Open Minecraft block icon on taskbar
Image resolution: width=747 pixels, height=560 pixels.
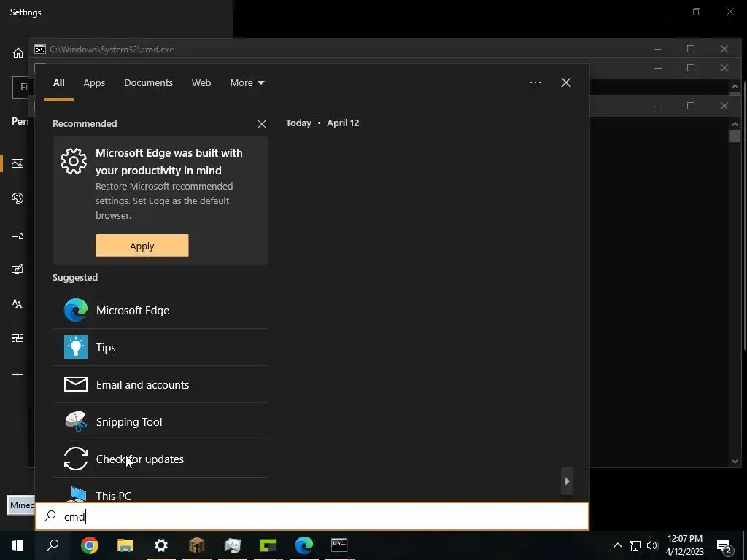click(197, 545)
